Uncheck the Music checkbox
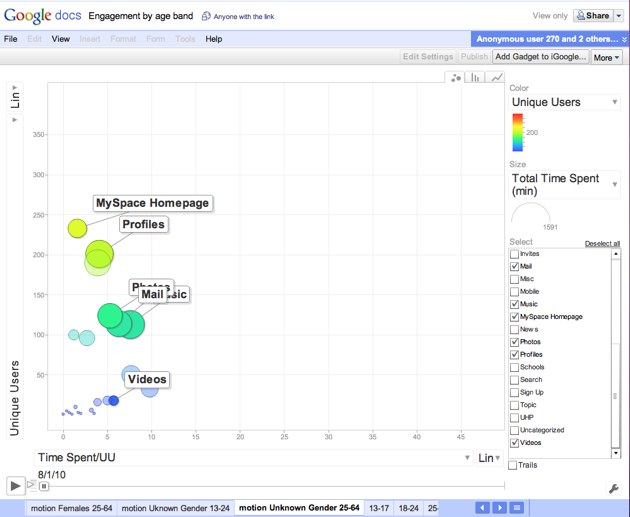Image resolution: width=630 pixels, height=517 pixels. tap(514, 304)
